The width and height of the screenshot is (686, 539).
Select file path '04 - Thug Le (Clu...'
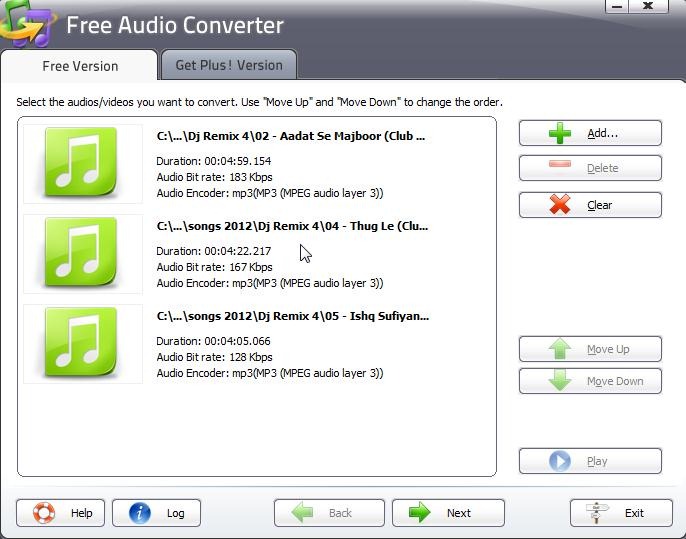[292, 226]
